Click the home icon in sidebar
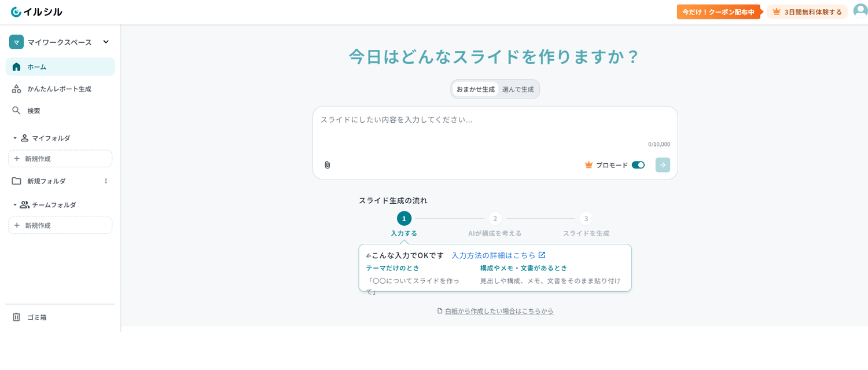The width and height of the screenshot is (868, 370). click(x=16, y=67)
